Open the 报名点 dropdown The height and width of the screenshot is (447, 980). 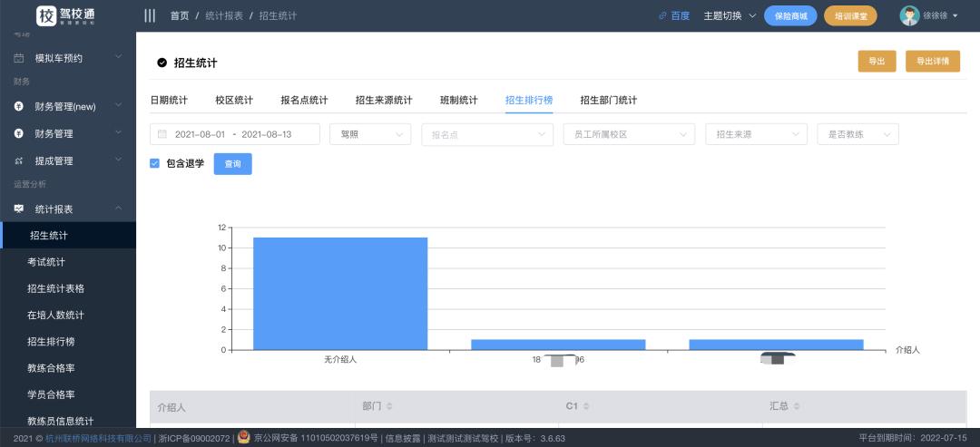(x=487, y=134)
